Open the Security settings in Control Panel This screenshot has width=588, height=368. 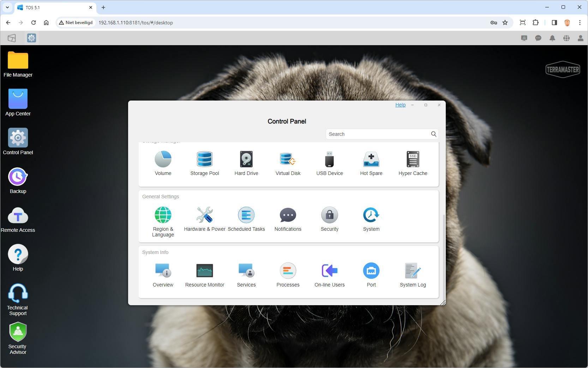click(x=330, y=219)
